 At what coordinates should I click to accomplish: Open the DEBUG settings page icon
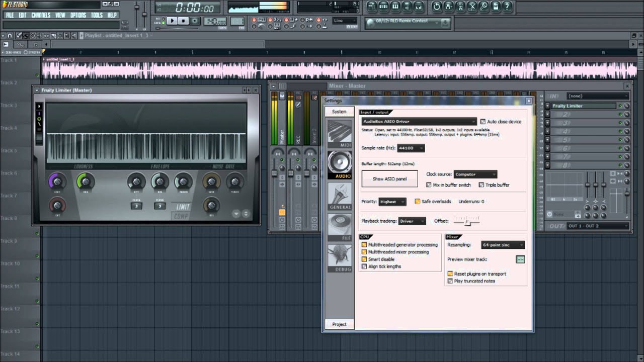(340, 258)
